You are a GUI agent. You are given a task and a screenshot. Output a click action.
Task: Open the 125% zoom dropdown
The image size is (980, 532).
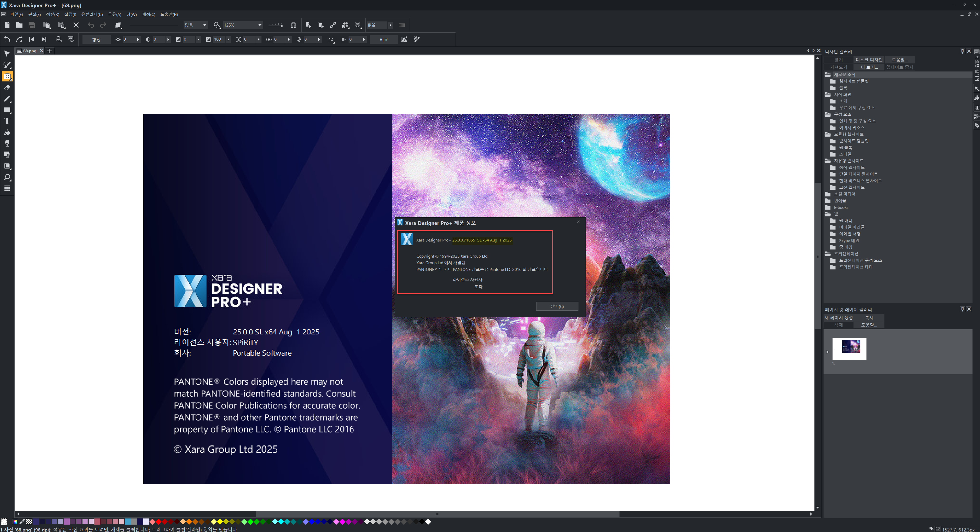click(260, 25)
